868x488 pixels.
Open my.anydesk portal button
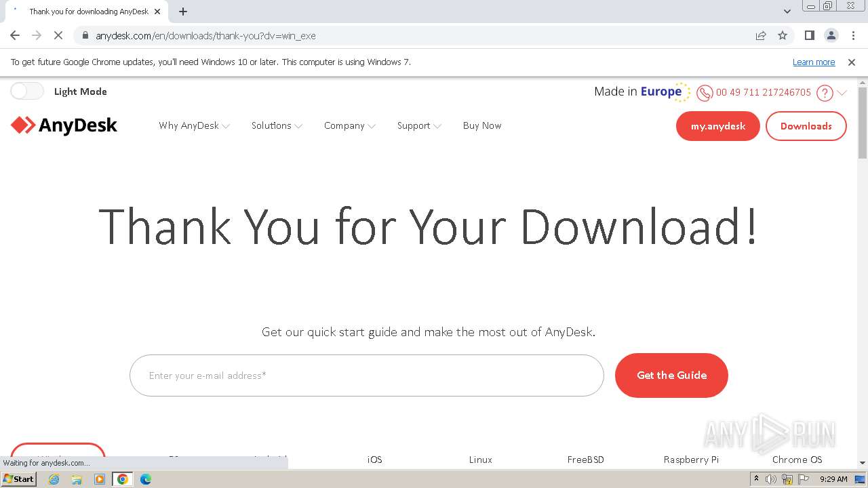(x=718, y=126)
